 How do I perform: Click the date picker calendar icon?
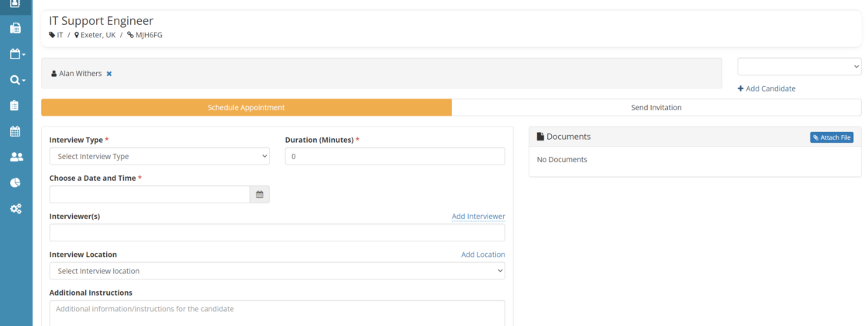(x=260, y=195)
